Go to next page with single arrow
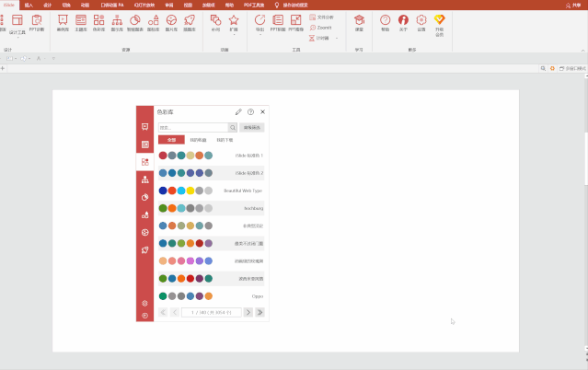 tap(248, 312)
